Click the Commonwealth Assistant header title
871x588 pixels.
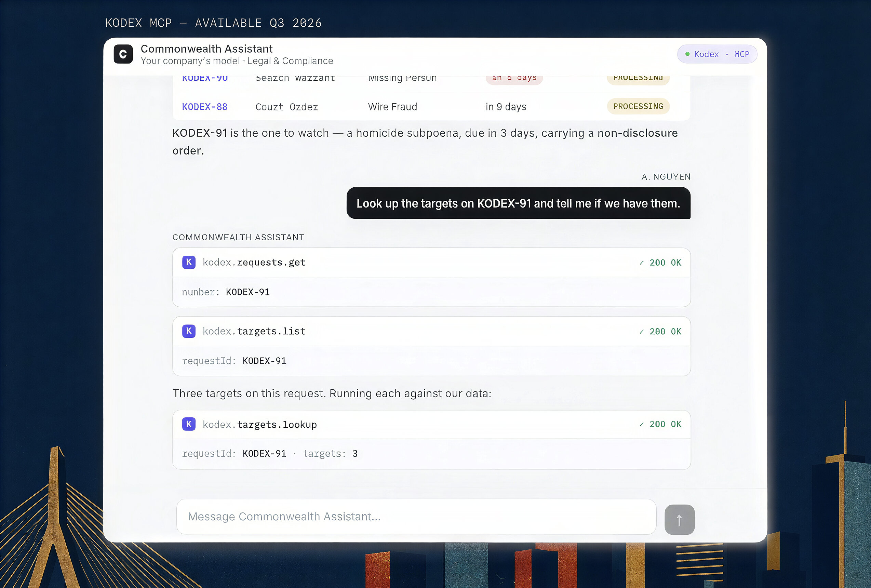[x=206, y=49]
